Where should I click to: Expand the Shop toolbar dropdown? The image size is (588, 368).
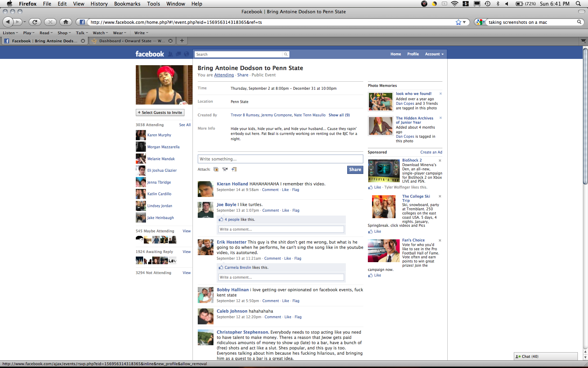tap(64, 33)
